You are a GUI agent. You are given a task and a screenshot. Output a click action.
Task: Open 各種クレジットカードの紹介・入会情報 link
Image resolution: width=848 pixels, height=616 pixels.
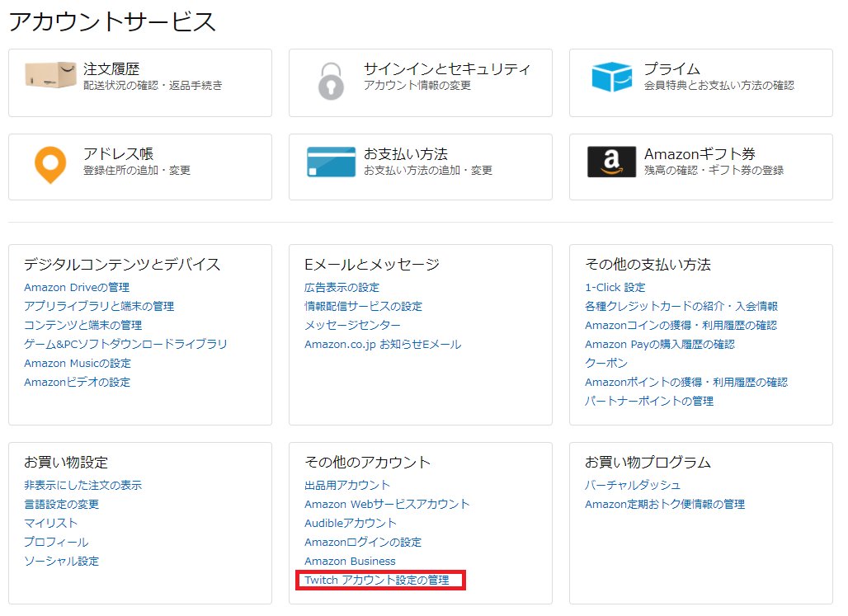click(x=681, y=306)
